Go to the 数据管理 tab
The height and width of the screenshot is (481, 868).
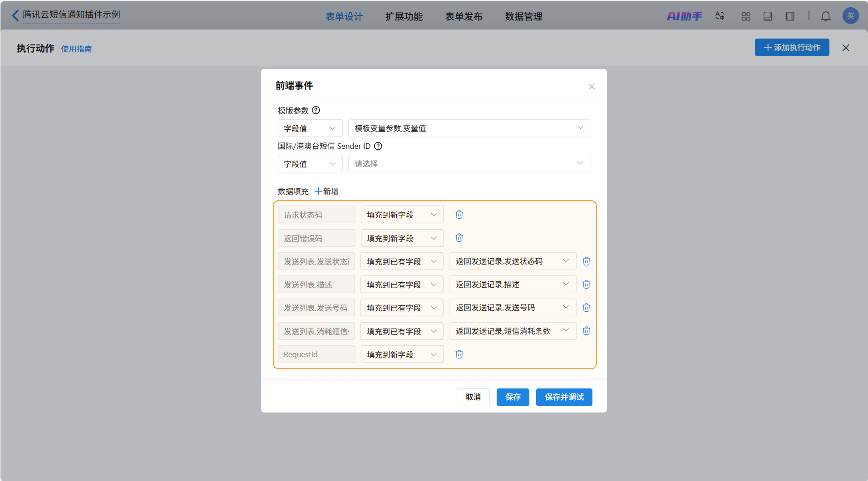click(523, 16)
